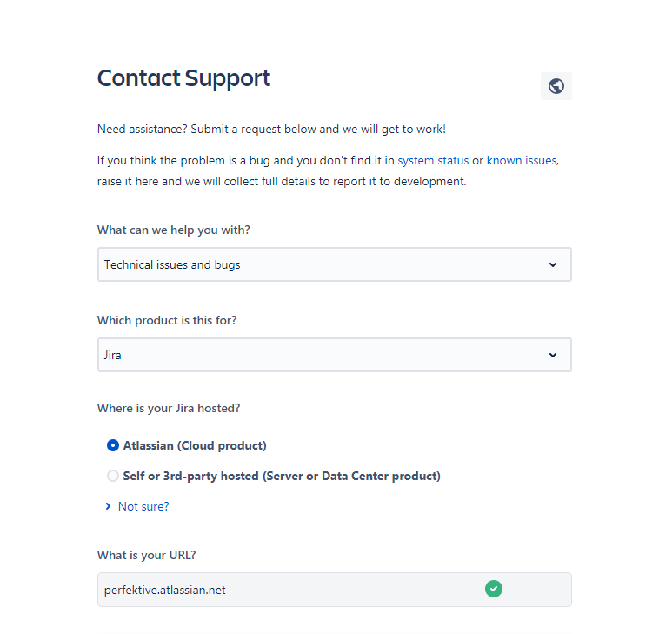Click the "Technical issues and bugs" selected value
The image size is (672, 634).
click(x=172, y=264)
